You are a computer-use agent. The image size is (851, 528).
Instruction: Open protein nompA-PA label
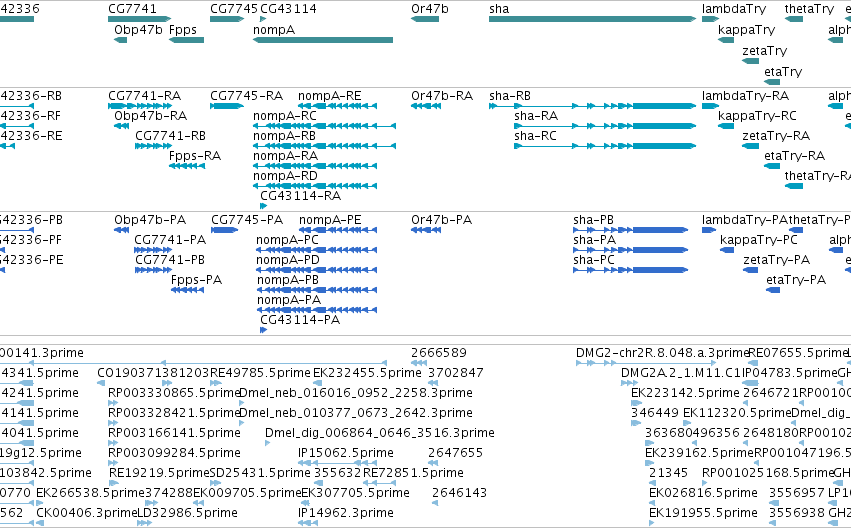click(x=289, y=300)
